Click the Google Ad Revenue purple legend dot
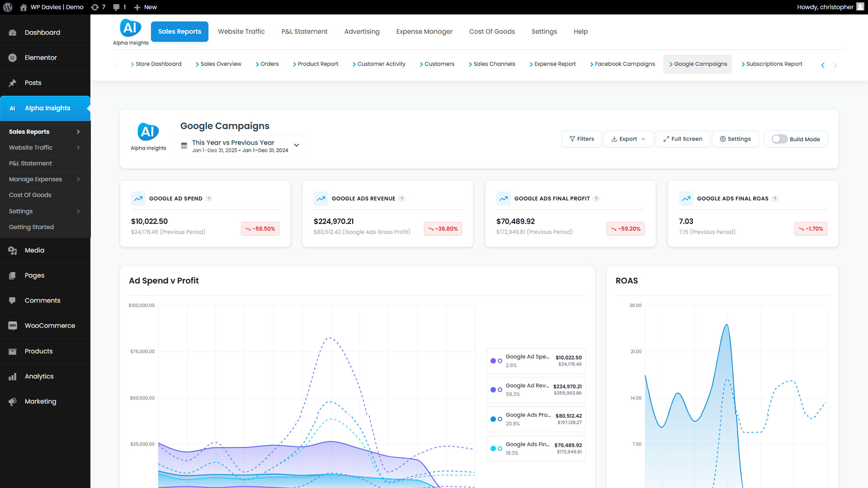The image size is (868, 488). [x=493, y=389]
